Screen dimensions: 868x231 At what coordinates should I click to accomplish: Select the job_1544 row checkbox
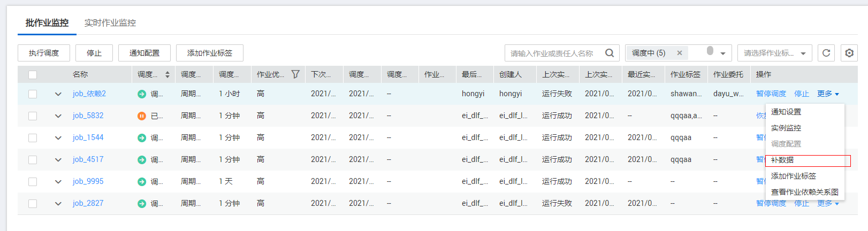point(33,138)
